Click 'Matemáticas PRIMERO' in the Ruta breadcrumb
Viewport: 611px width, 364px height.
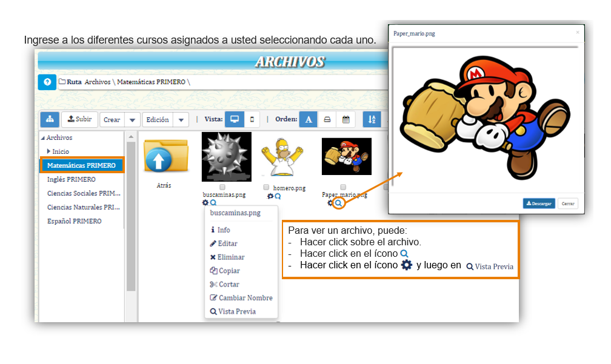click(151, 82)
